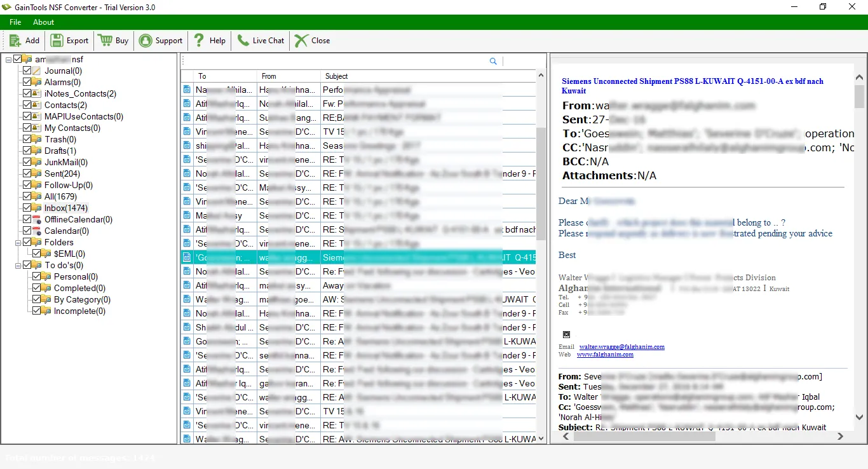The width and height of the screenshot is (868, 469).
Task: Click the JunkMail folder icon
Action: (37, 162)
